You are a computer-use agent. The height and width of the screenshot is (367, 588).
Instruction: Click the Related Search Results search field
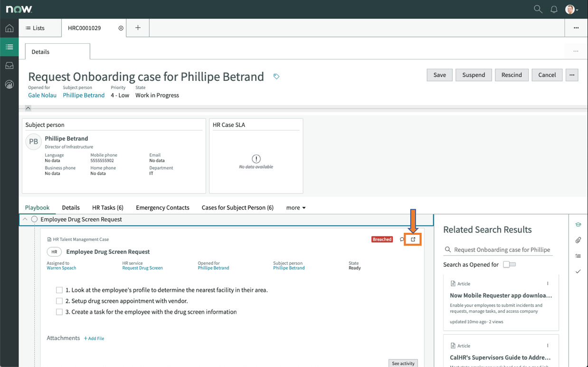(x=498, y=250)
